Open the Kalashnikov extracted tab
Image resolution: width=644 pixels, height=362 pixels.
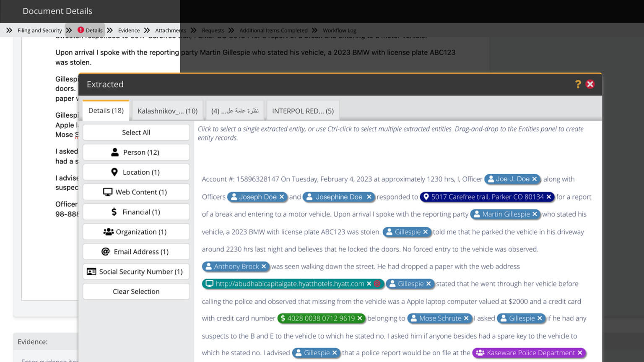coord(167,111)
